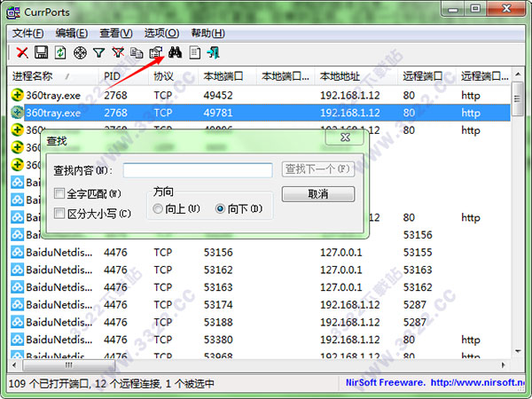
Task: Click the status text 109 个已打开端口
Action: (50, 383)
